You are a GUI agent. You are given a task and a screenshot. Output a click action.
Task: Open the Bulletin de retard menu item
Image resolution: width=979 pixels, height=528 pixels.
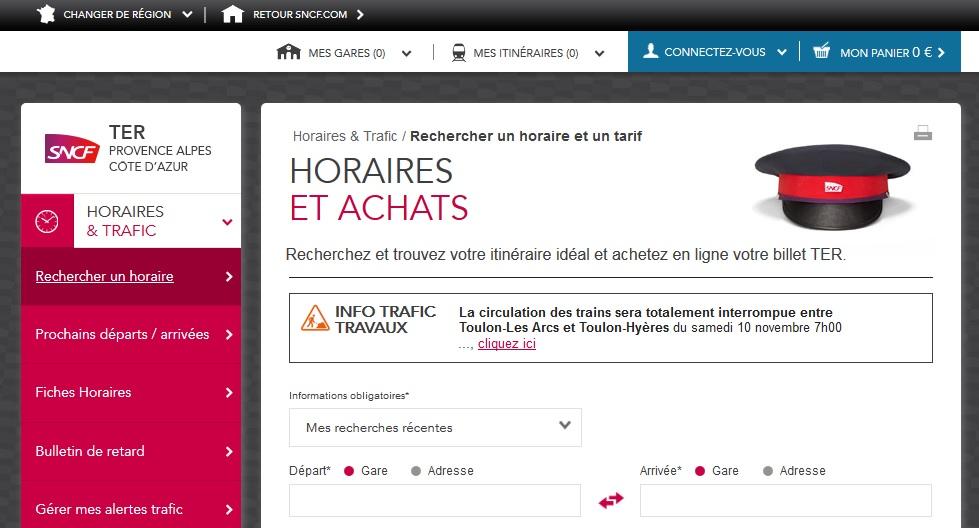pyautogui.click(x=130, y=451)
